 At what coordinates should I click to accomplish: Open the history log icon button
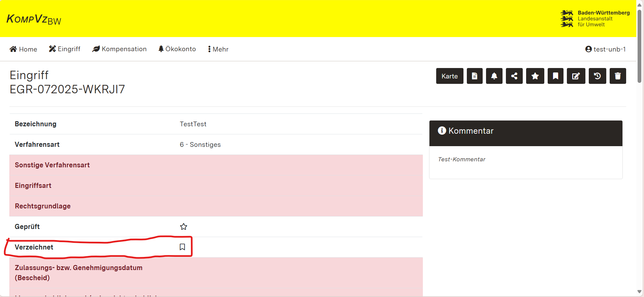point(597,76)
